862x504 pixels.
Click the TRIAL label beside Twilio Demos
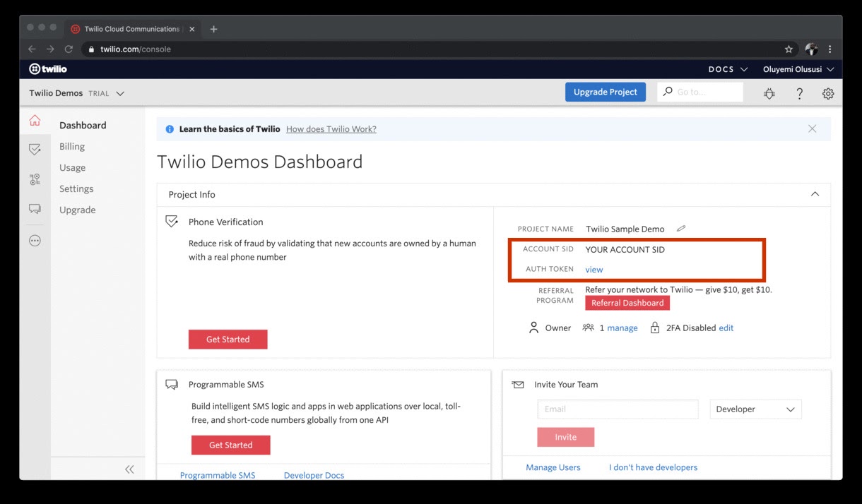tap(98, 93)
